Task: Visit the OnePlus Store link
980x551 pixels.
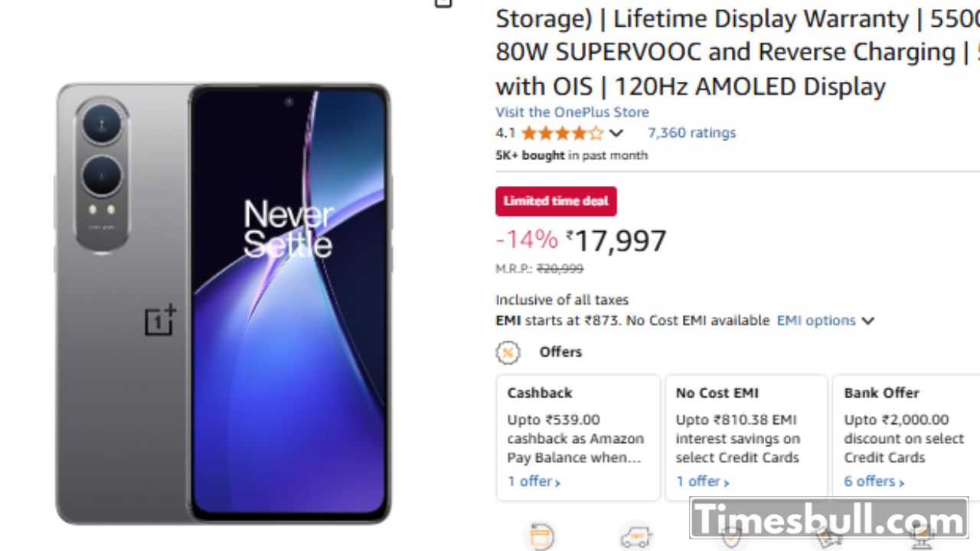Action: point(572,112)
